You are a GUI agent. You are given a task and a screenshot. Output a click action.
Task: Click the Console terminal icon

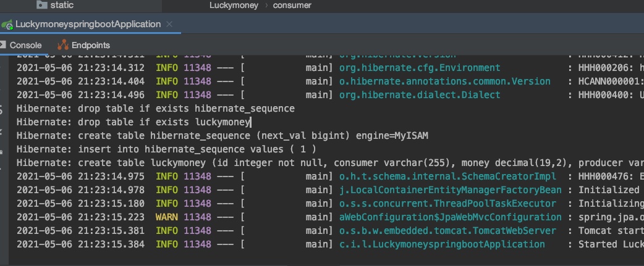coord(2,45)
